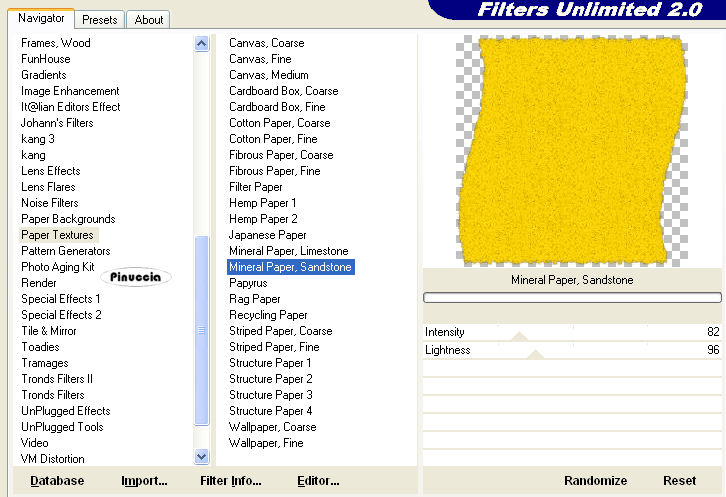
Task: Choose the Cardboard Box, Coarse filter
Action: pyautogui.click(x=283, y=91)
